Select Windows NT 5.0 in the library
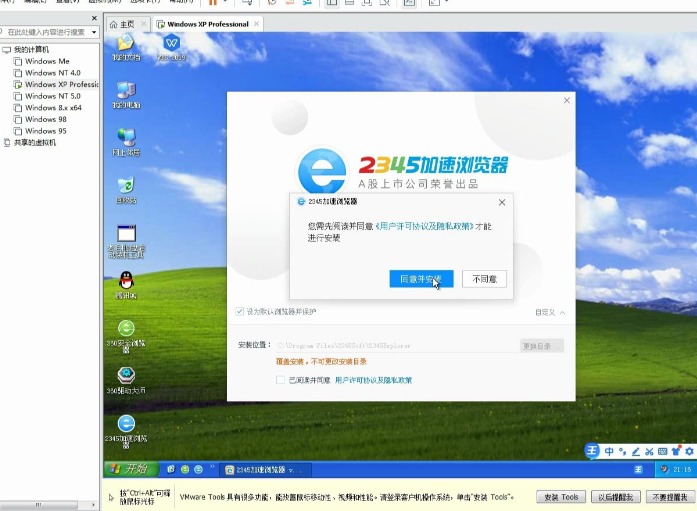 [52, 96]
